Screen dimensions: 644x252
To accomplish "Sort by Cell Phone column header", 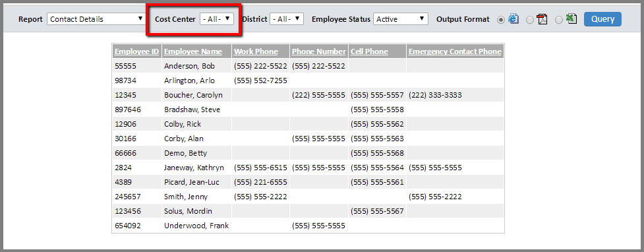I will (369, 51).
